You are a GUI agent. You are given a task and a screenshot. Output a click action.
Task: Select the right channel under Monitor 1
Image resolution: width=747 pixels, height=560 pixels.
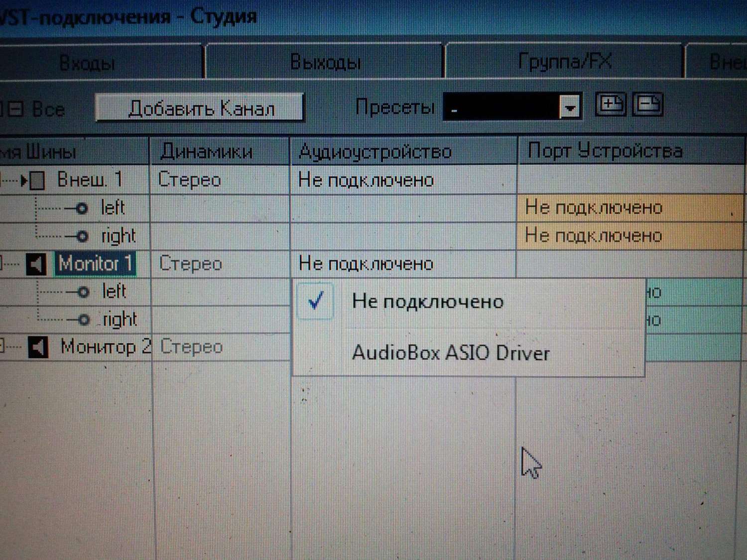click(x=120, y=320)
